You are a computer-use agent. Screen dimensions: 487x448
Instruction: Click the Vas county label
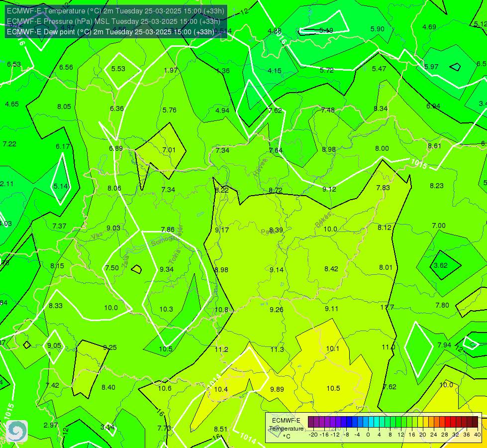coord(97,236)
